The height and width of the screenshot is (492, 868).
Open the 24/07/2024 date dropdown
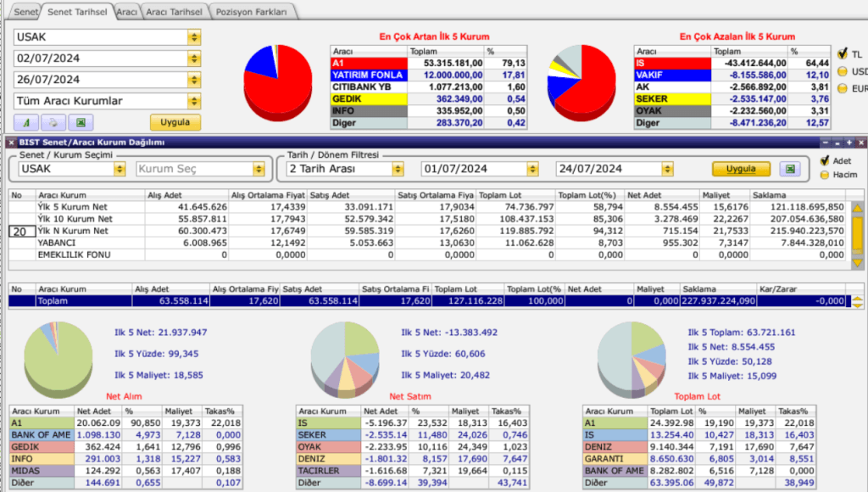(668, 169)
